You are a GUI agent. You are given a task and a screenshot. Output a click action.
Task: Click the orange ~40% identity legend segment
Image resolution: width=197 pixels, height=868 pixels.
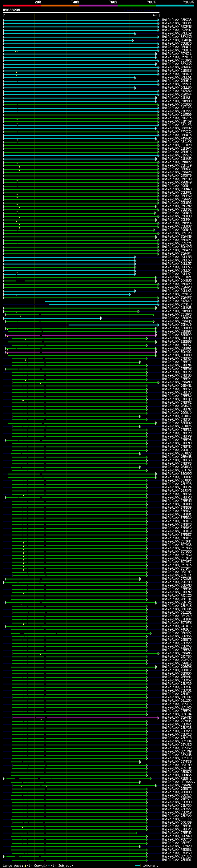click(x=60, y=6)
